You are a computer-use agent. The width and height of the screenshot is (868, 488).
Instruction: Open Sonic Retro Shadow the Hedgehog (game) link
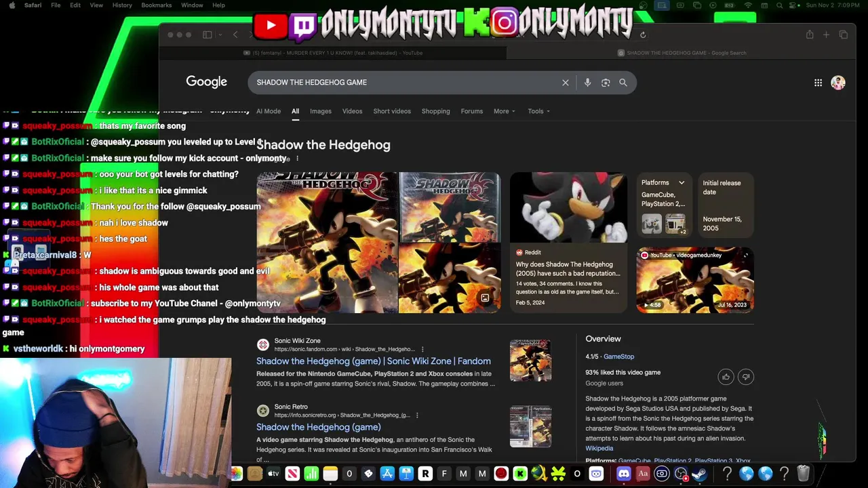click(x=318, y=427)
